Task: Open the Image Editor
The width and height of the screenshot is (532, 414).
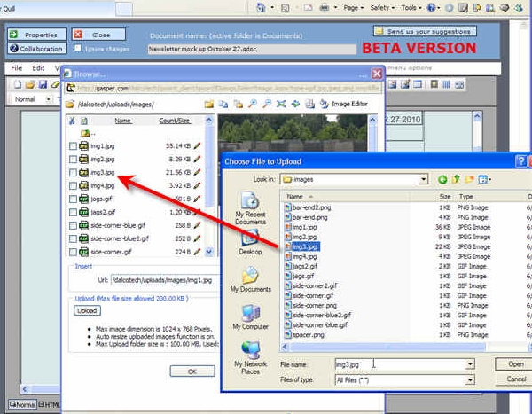Action: tap(344, 105)
